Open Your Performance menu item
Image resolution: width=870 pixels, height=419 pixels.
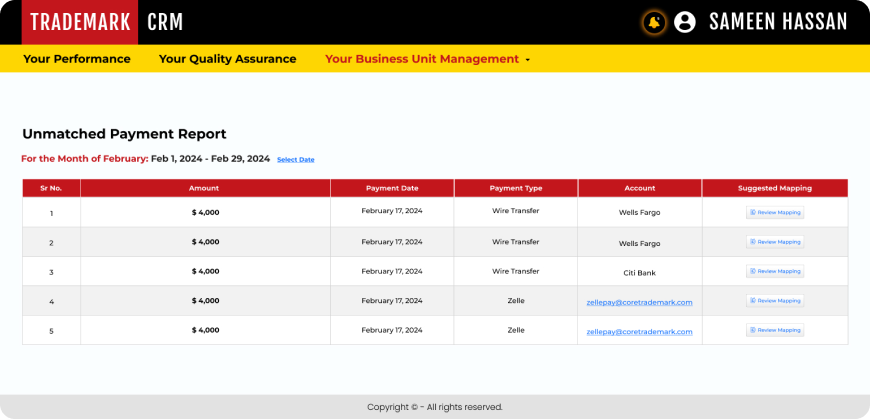click(x=77, y=59)
